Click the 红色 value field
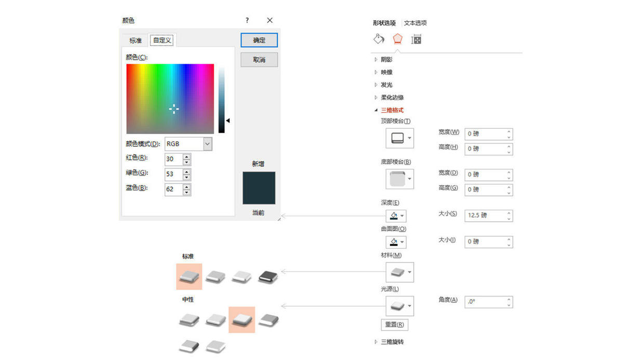The height and width of the screenshot is (362, 644). (x=173, y=159)
